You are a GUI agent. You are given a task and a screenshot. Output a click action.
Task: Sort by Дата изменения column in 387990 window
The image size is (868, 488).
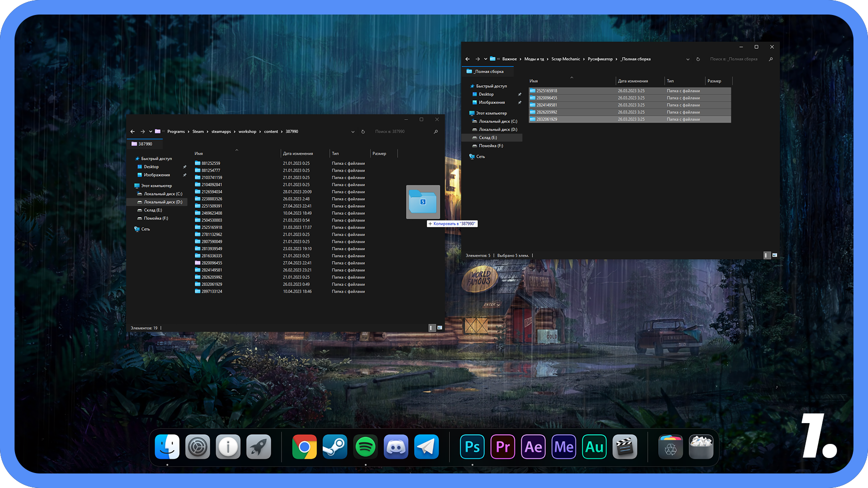point(298,153)
